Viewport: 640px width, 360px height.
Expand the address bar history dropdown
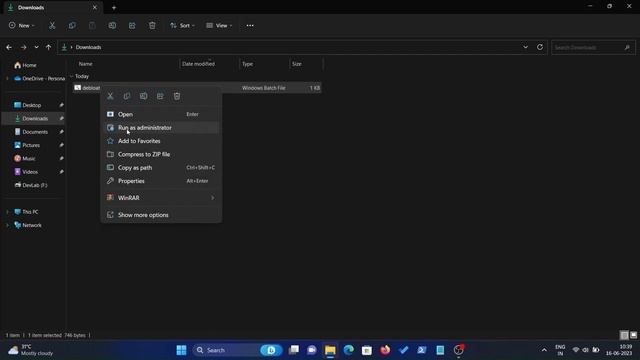coord(525,47)
